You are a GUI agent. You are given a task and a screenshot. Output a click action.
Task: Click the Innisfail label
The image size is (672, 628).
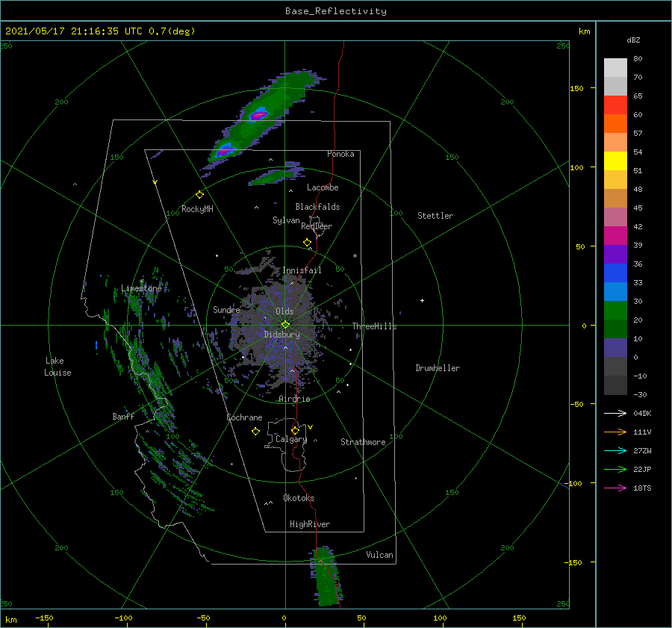click(302, 270)
